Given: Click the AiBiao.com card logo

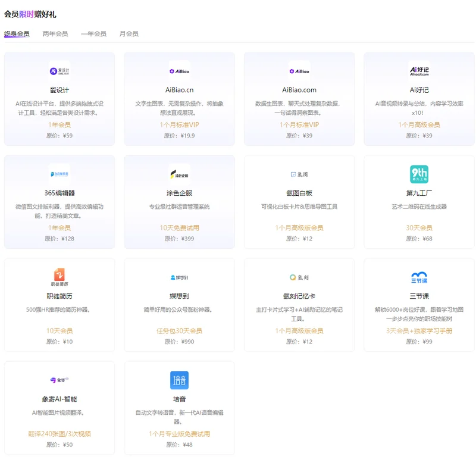Looking at the screenshot, I should pyautogui.click(x=299, y=71).
